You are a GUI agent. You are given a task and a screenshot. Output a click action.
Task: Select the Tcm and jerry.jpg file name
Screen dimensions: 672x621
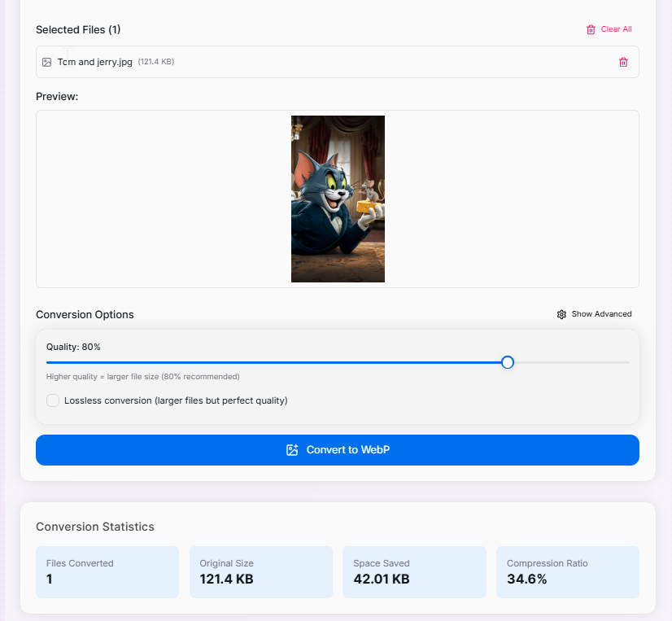[94, 62]
